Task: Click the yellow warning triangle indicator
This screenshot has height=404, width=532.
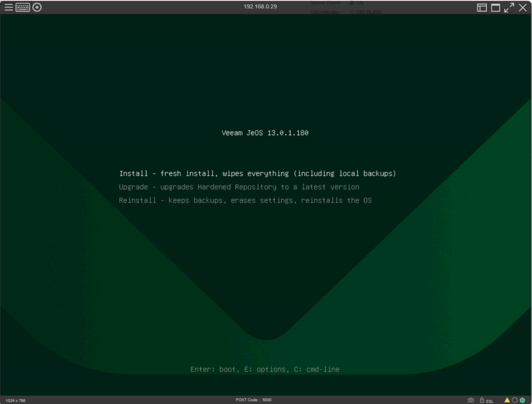Action: 507,400
